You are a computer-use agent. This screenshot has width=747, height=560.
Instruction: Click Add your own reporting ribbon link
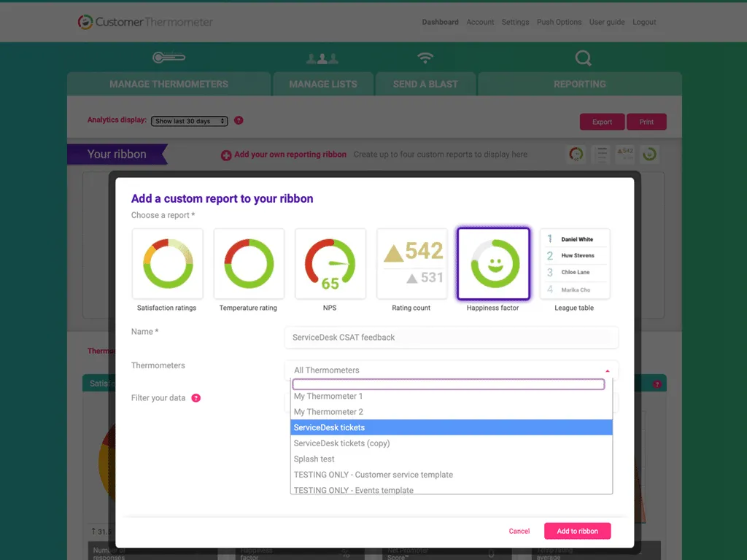pos(290,155)
